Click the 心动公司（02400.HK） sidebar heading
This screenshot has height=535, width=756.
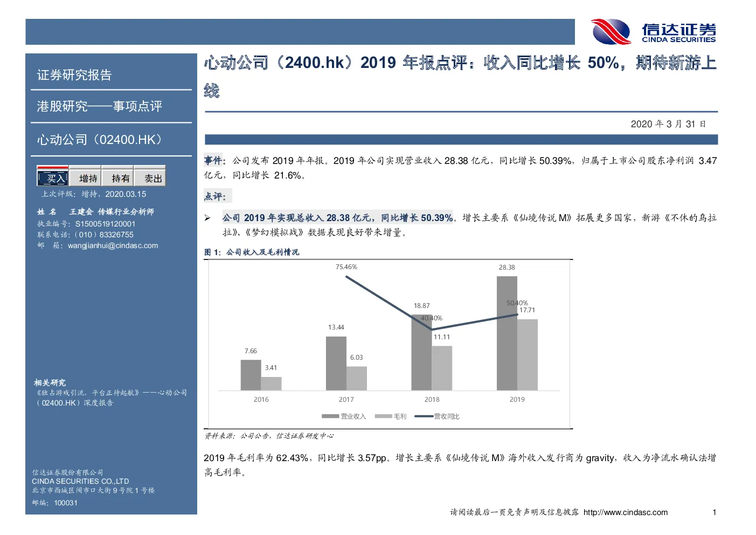100,140
